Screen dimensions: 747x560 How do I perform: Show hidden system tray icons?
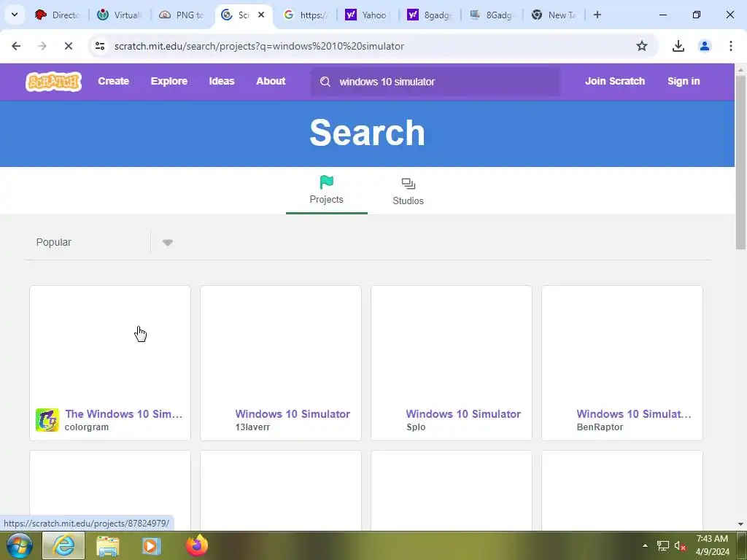(x=645, y=545)
